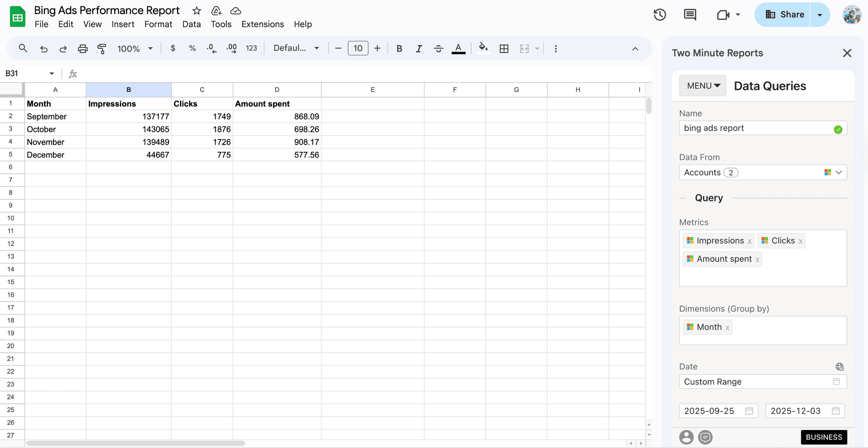Open the borders tool
This screenshot has height=448, width=868.
tap(504, 48)
